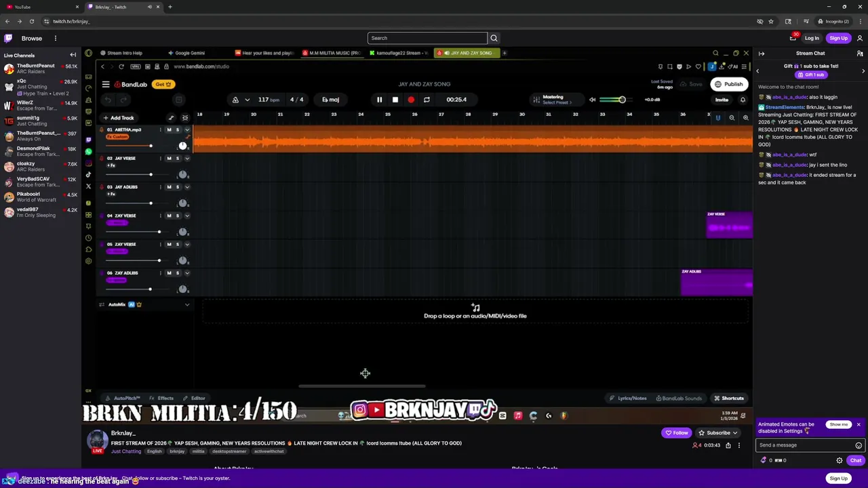
Task: Select the purple ZAY VERSE clip on timeline
Action: [x=729, y=225]
